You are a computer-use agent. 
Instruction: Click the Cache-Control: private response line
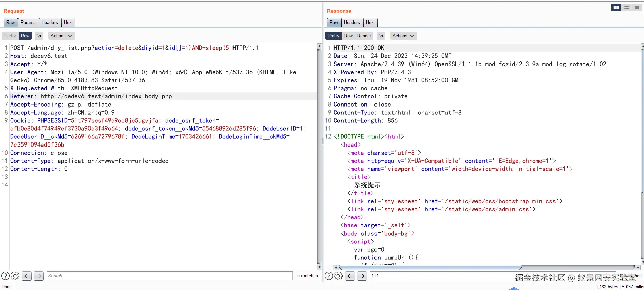point(370,96)
